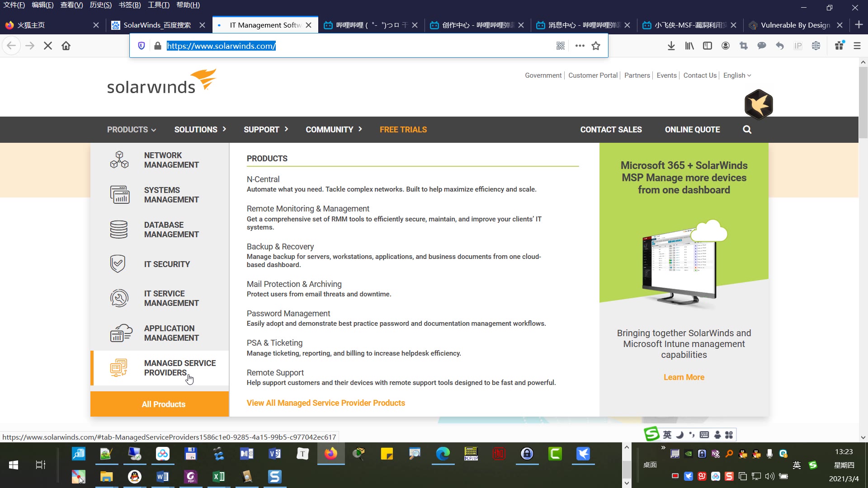Image resolution: width=868 pixels, height=488 pixels.
Task: Click the solarwinds logo
Action: coord(162,82)
